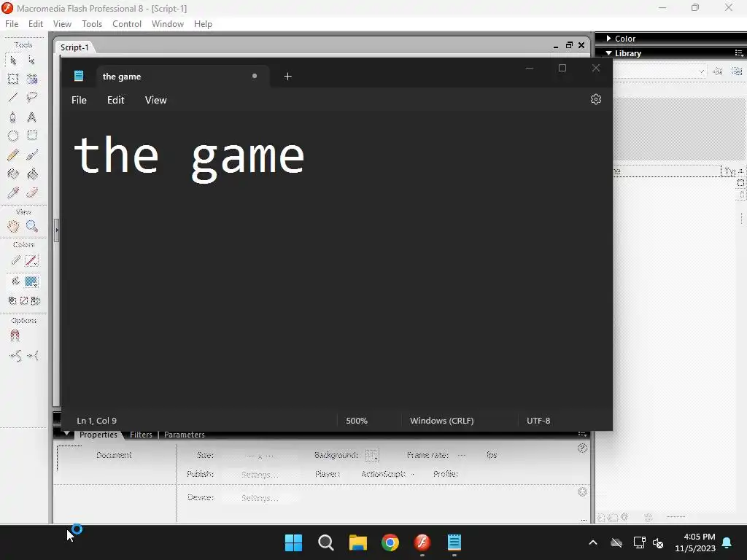The height and width of the screenshot is (560, 747).
Task: Select the Gradient Transform tool
Action: point(32,79)
